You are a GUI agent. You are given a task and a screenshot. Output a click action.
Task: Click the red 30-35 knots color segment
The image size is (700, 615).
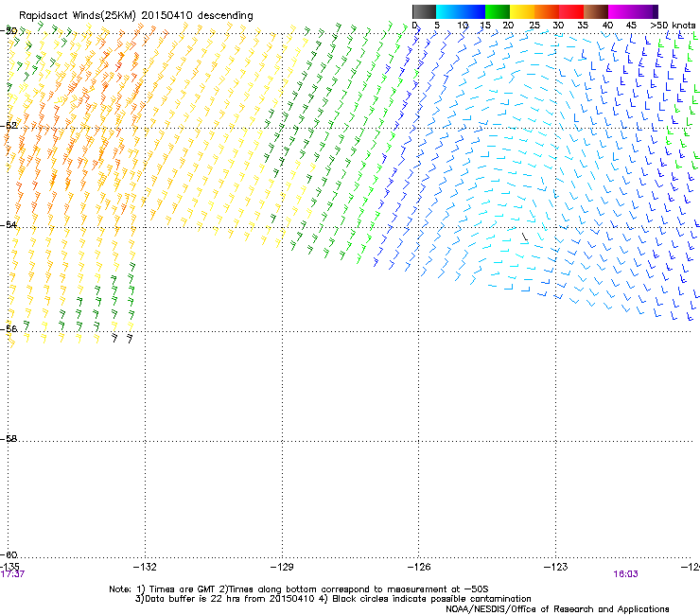coord(571,11)
